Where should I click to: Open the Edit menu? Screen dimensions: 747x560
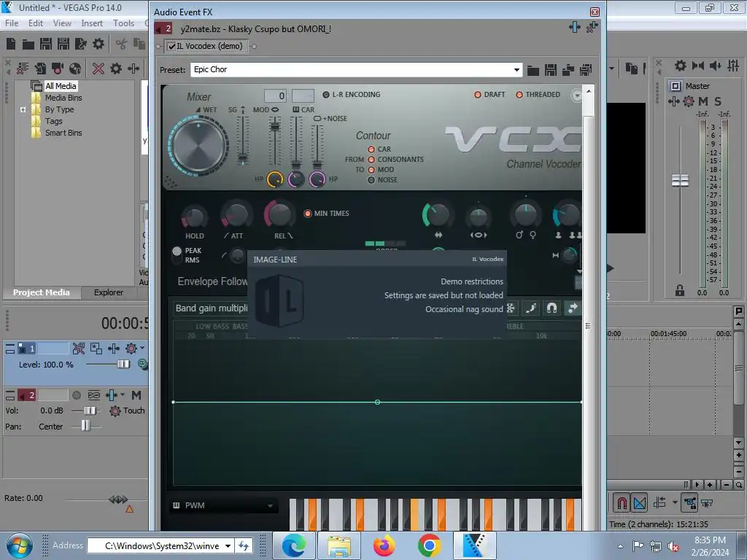(36, 23)
